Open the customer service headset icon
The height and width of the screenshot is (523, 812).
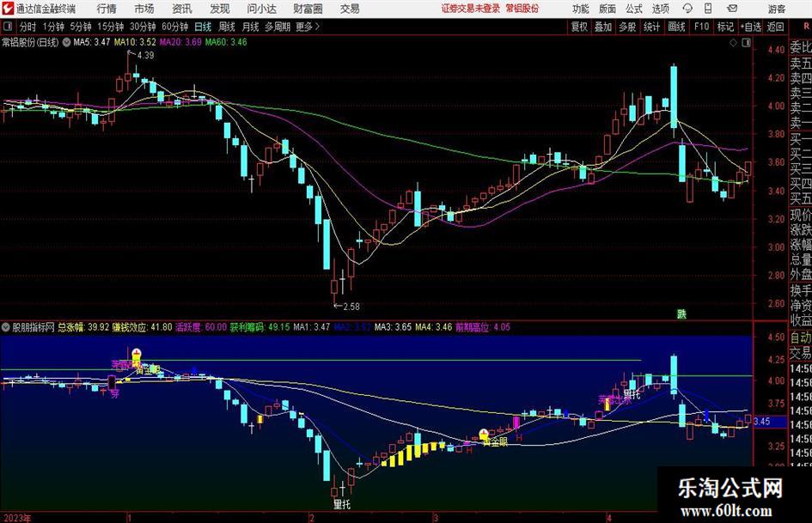point(687,9)
